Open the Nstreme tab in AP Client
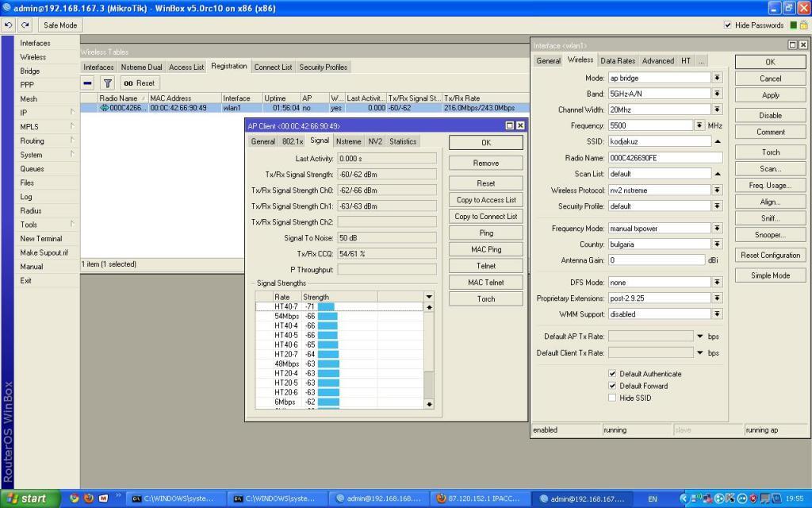The height and width of the screenshot is (508, 812). tap(348, 141)
